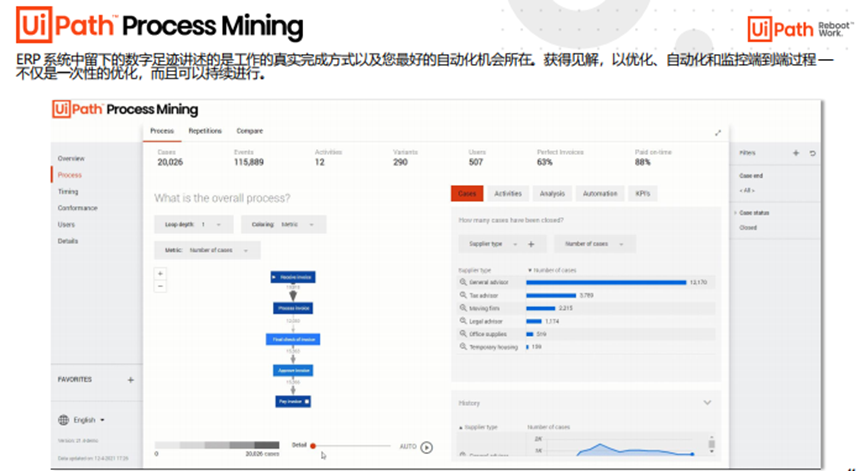Click the Case end filter
Viewport: 864px width, 471px height.
tap(751, 176)
